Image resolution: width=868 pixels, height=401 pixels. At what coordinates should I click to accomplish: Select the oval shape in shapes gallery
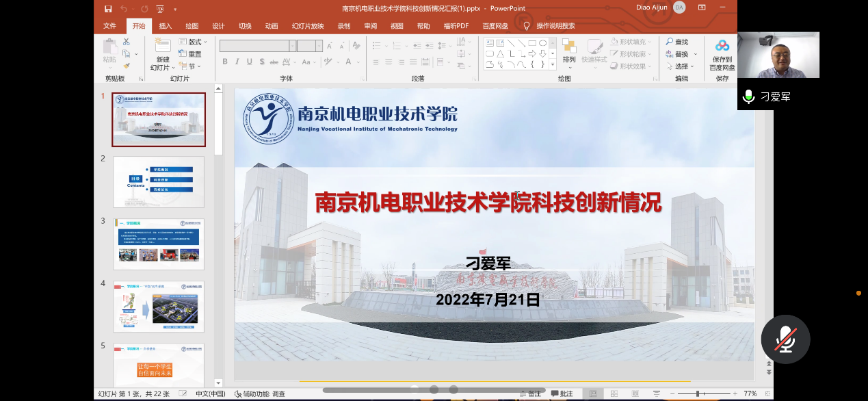tap(542, 42)
